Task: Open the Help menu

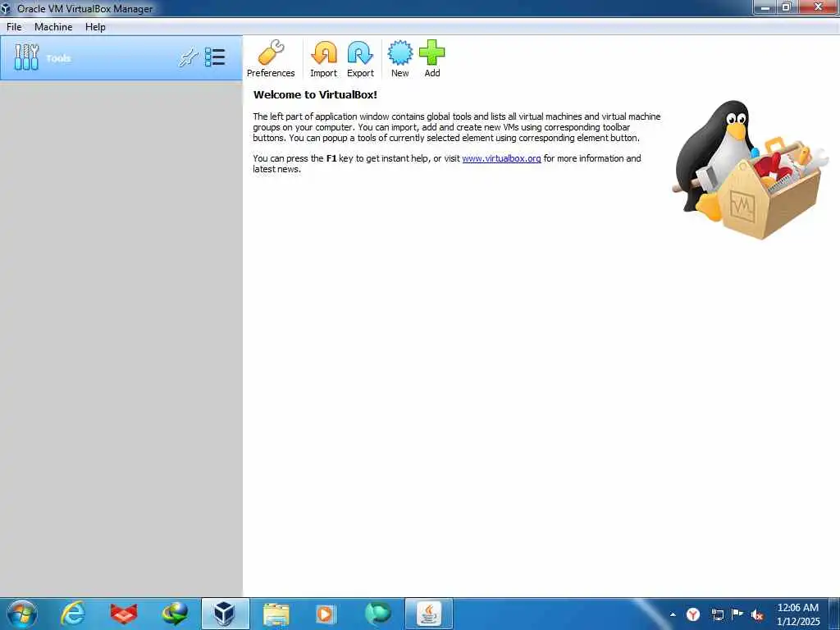Action: click(x=95, y=27)
